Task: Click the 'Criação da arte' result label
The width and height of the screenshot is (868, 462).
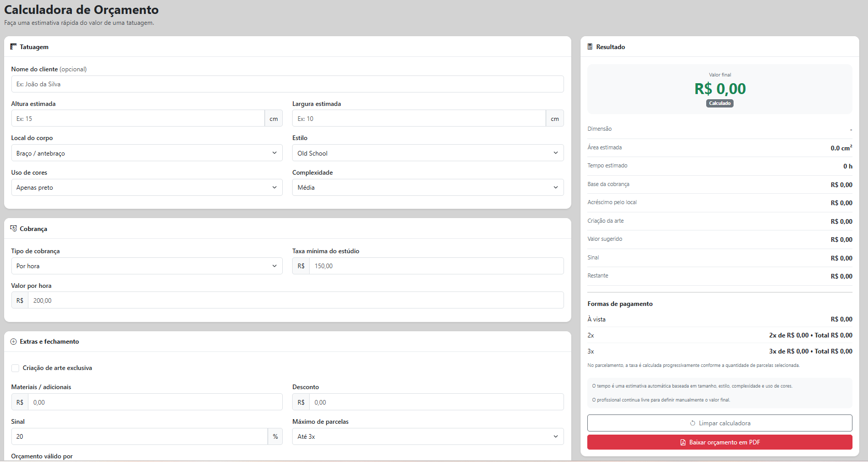Action: [x=605, y=221]
